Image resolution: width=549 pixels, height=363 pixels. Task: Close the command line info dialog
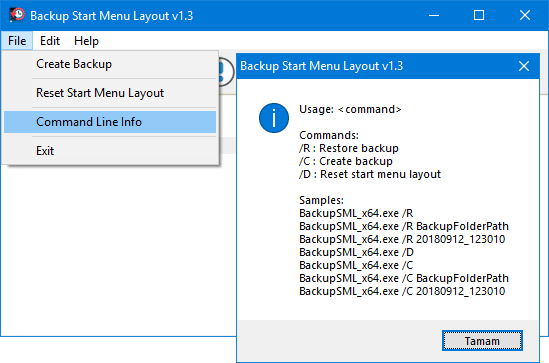pyautogui.click(x=524, y=66)
